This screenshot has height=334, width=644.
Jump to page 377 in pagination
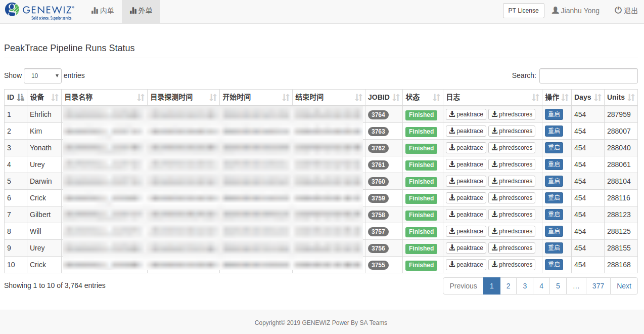click(x=598, y=286)
